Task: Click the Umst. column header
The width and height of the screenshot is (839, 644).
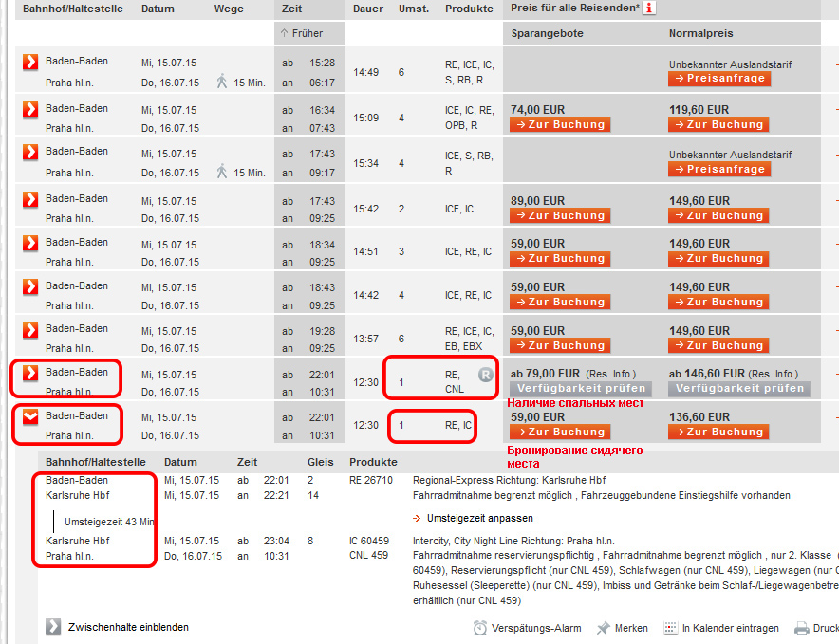Action: tap(414, 9)
